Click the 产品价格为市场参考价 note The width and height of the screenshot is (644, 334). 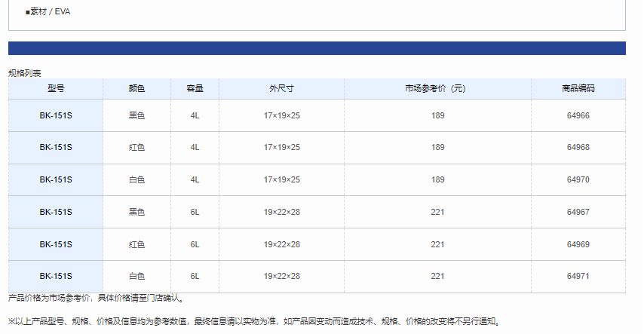click(97, 298)
